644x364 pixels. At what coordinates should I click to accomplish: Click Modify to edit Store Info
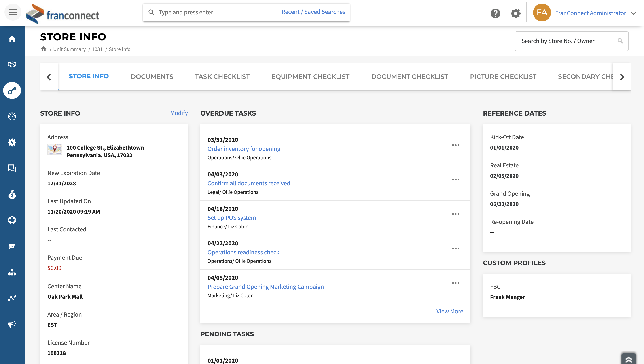click(178, 113)
